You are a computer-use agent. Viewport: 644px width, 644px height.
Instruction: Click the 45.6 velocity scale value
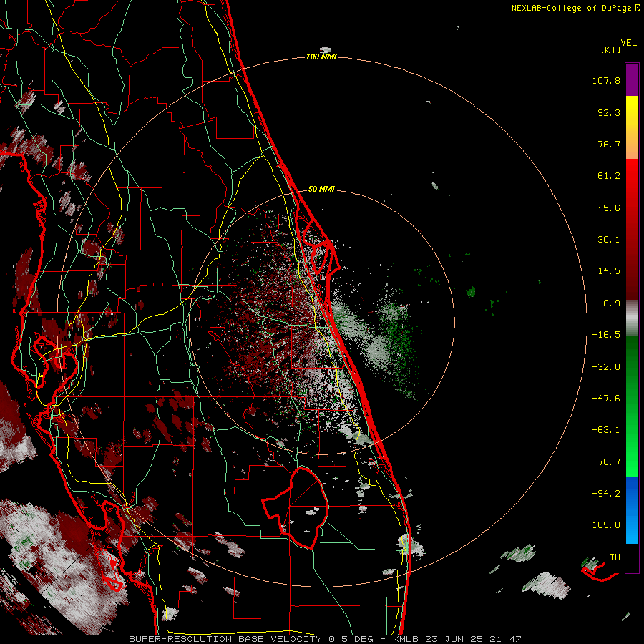609,208
